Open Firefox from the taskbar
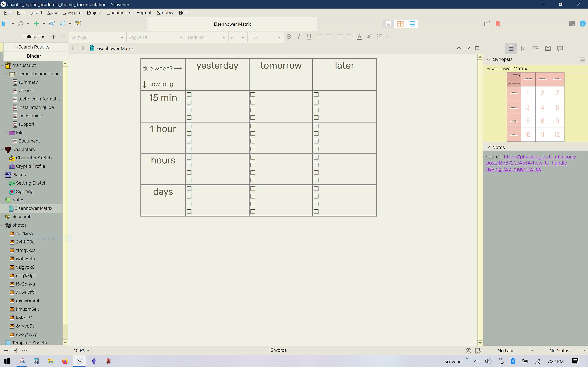The image size is (588, 367). click(65, 361)
